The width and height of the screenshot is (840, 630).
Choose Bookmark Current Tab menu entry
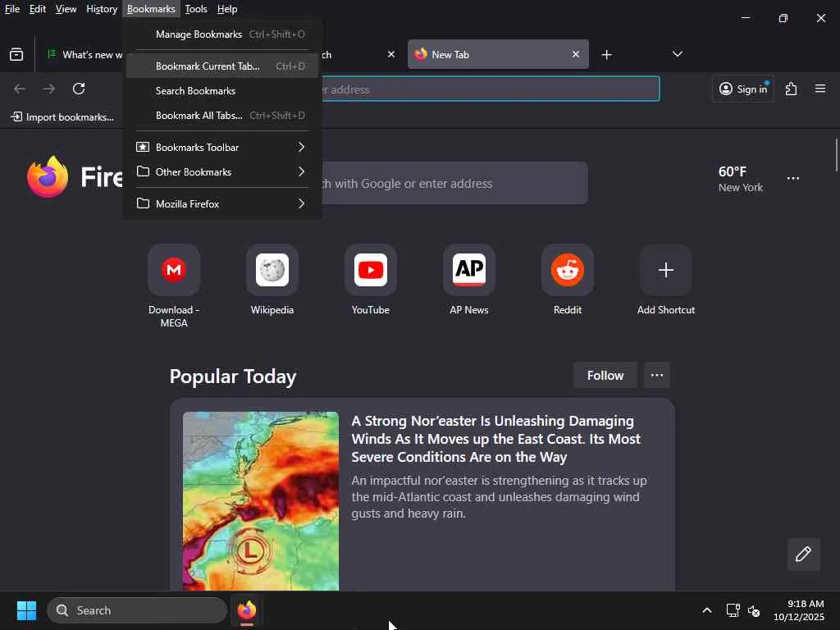coord(222,66)
